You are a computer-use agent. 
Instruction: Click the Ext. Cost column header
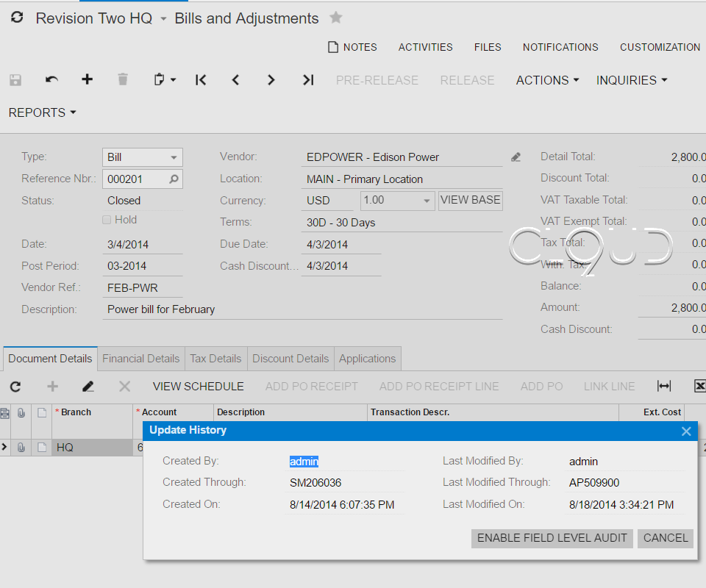[652, 412]
